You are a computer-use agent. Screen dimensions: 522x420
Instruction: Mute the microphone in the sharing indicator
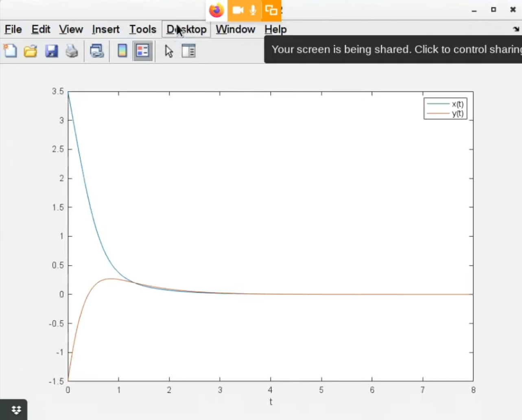253,10
